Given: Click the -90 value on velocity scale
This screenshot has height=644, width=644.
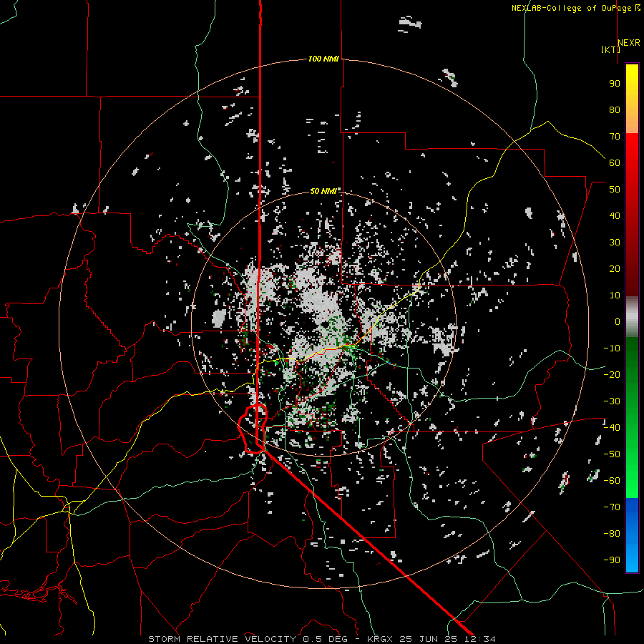Looking at the screenshot, I should (612, 560).
